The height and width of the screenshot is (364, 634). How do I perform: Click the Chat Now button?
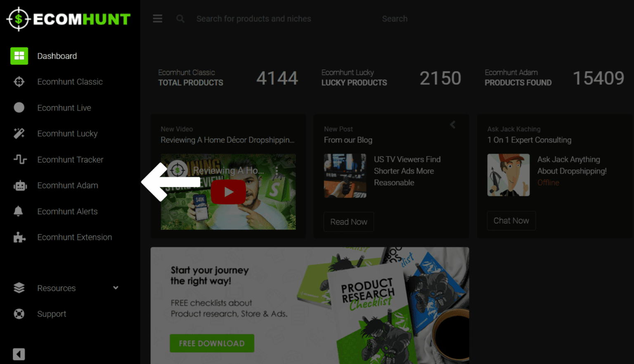pos(511,221)
